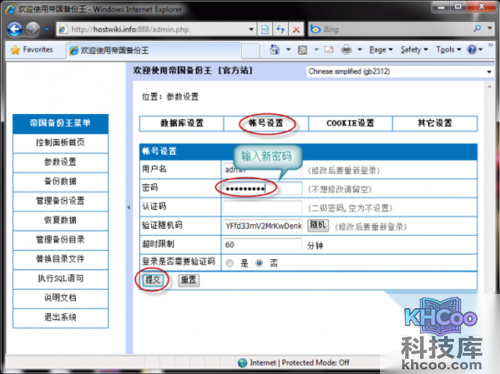Open 参数设置 in the sidebar menu
This screenshot has height=374, width=500.
point(60,162)
